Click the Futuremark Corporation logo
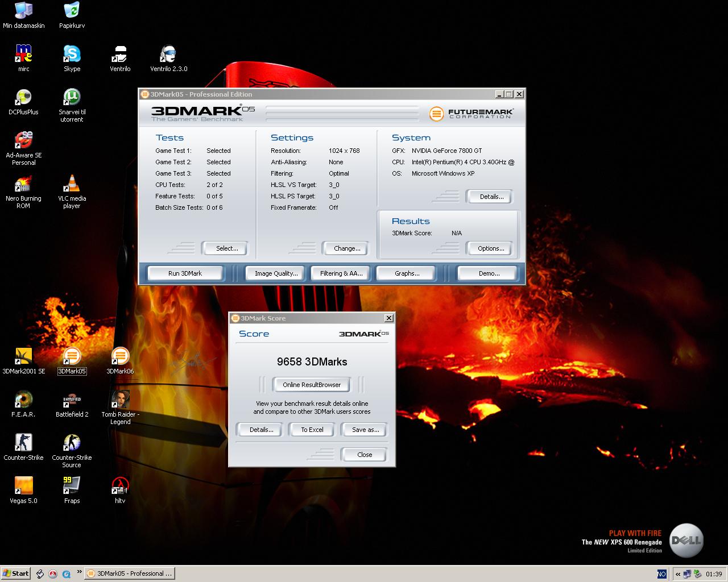The height and width of the screenshot is (582, 728). tap(471, 114)
